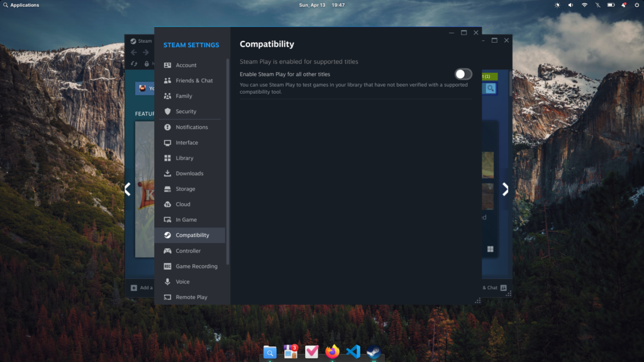This screenshot has height=362, width=644.
Task: Open the power session menu
Action: coord(636,5)
